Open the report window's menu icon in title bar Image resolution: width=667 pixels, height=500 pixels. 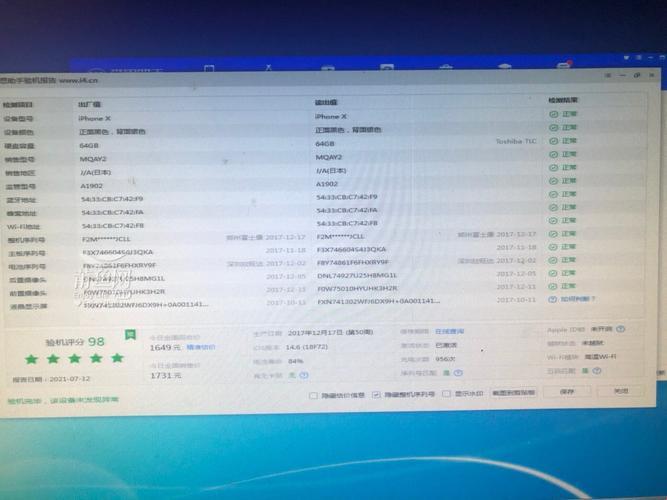click(x=608, y=75)
